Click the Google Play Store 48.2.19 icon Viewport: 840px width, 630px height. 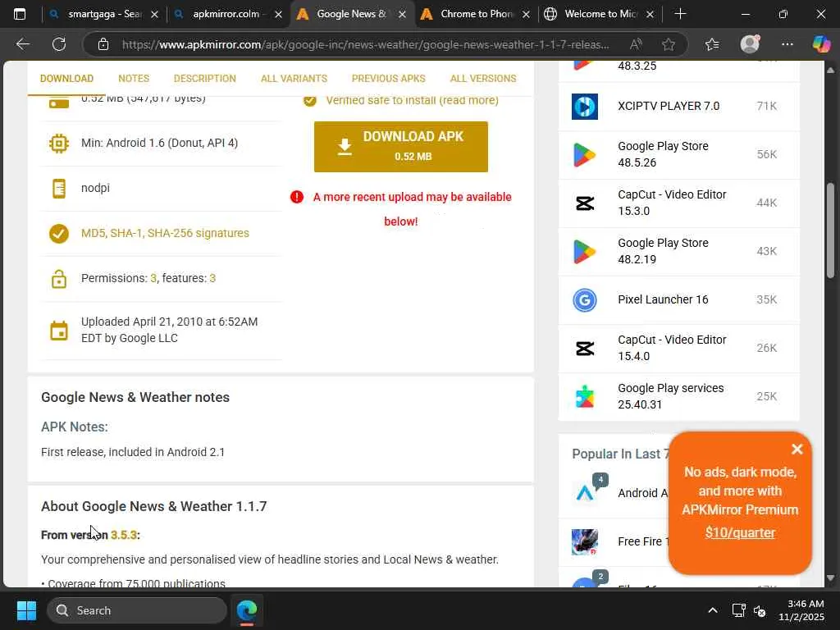(x=584, y=251)
